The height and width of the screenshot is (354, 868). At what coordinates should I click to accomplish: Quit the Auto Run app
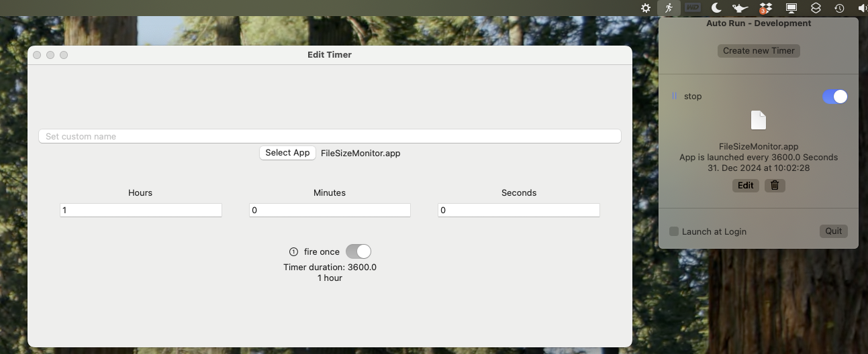(x=834, y=231)
